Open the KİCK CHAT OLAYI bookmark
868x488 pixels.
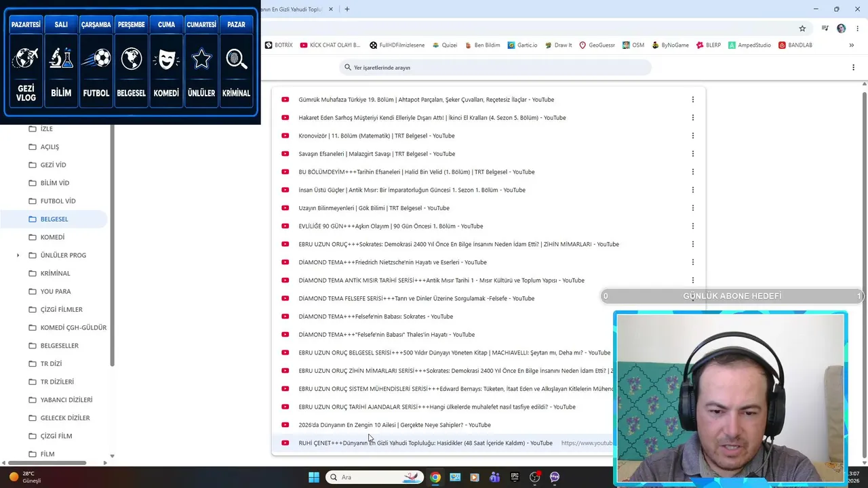coord(330,45)
